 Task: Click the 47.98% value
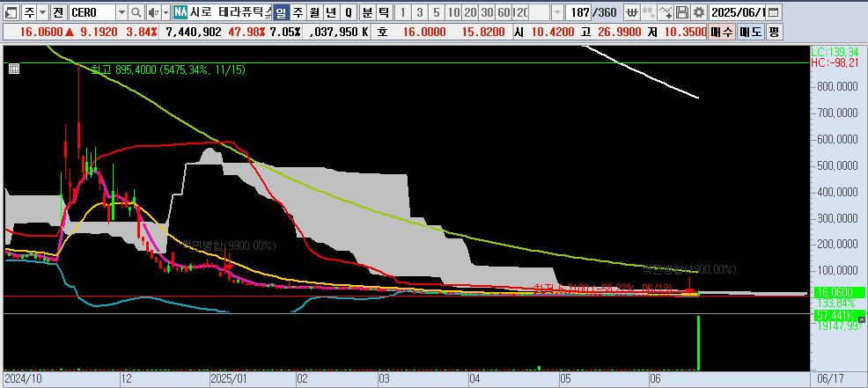click(246, 32)
